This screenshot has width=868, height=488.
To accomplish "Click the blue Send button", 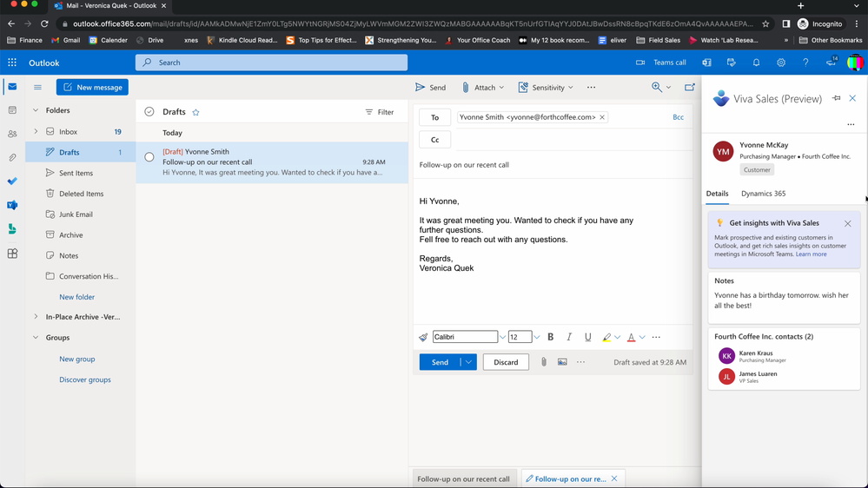I will point(440,362).
